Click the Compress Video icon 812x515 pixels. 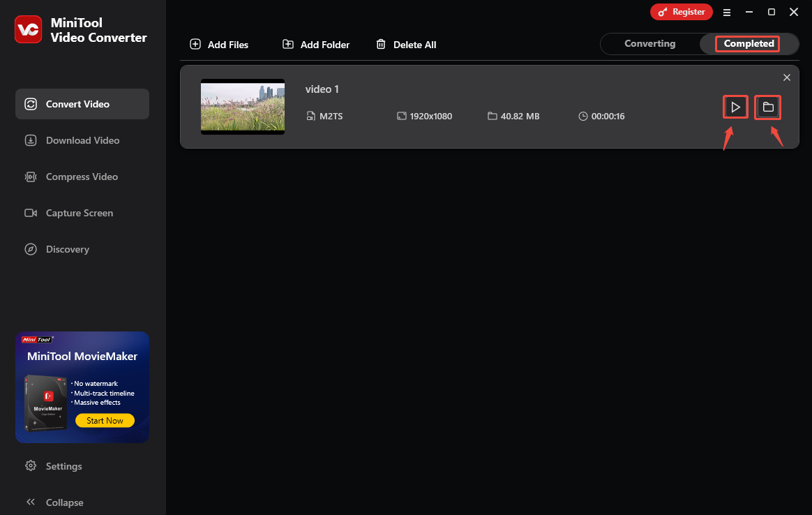31,177
